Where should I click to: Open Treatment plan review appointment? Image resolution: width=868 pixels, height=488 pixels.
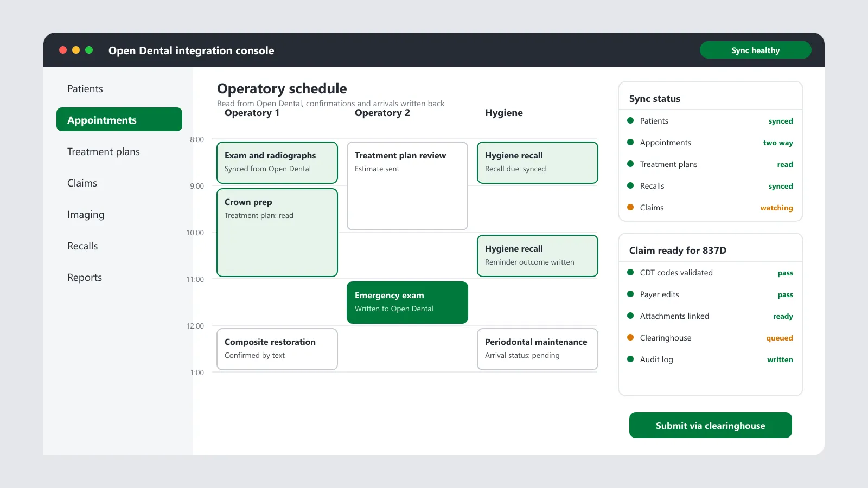point(407,186)
